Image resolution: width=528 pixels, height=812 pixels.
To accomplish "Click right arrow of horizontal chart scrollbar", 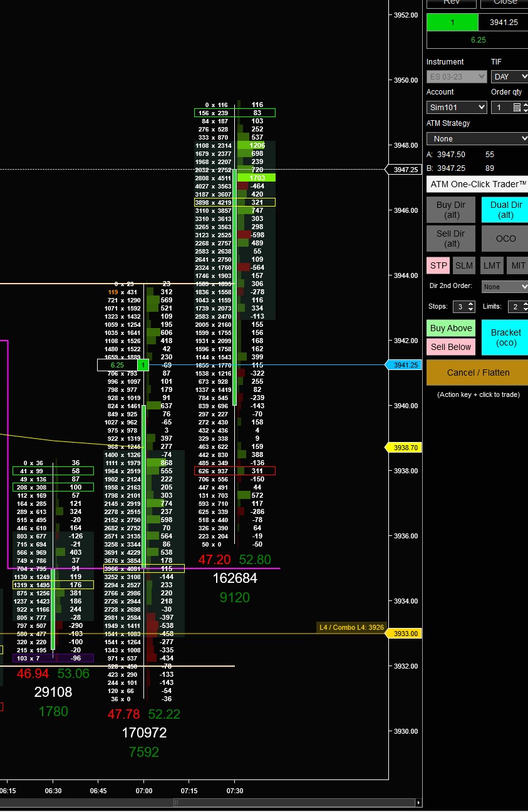I will 418,803.
